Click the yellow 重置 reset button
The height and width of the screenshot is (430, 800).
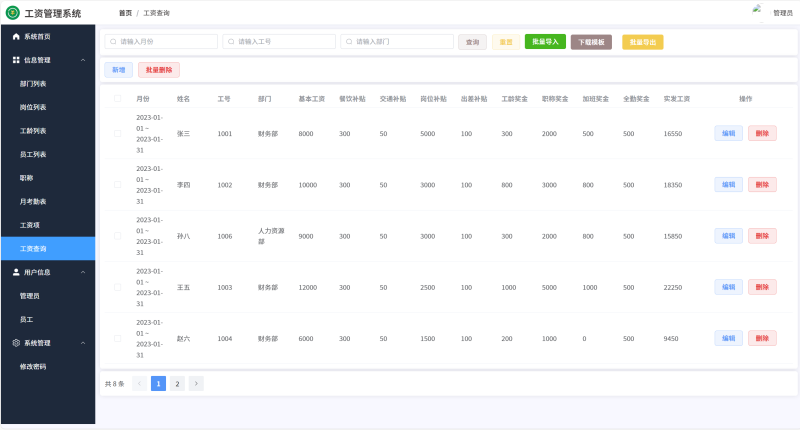coord(506,42)
